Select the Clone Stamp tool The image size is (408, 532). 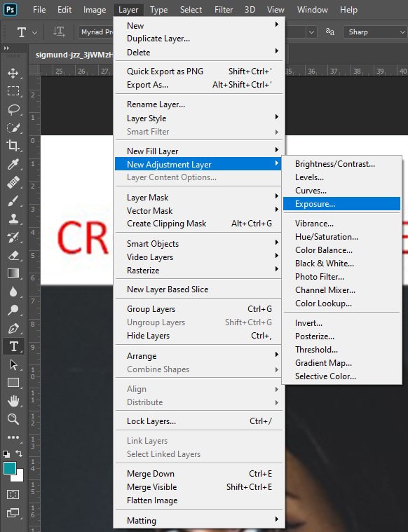pos(13,219)
